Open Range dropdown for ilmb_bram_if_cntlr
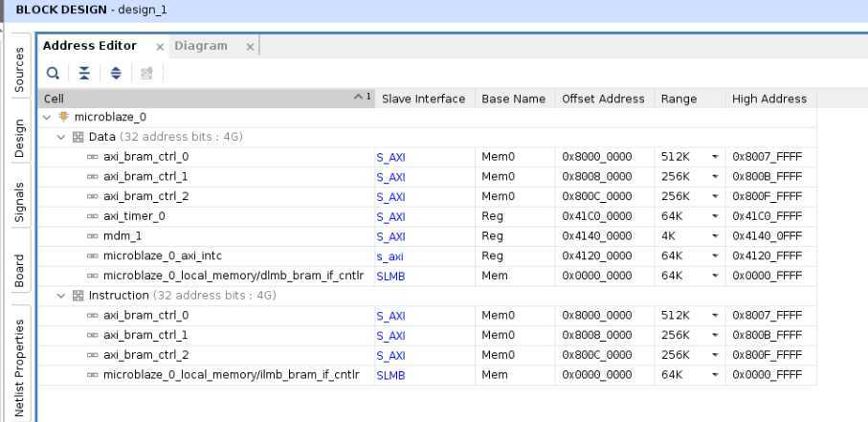Viewport: 868px width, 422px height. [x=715, y=375]
